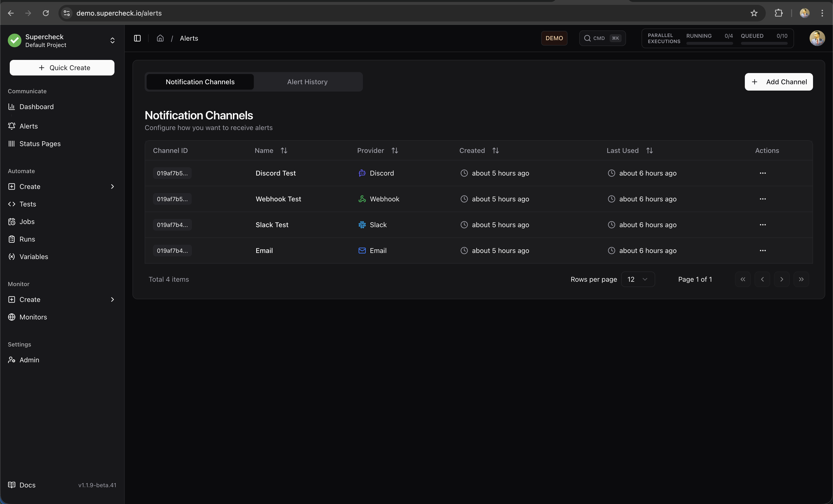Image resolution: width=833 pixels, height=504 pixels.
Task: Expand the Supercheck project switcher
Action: pyautogui.click(x=112, y=41)
